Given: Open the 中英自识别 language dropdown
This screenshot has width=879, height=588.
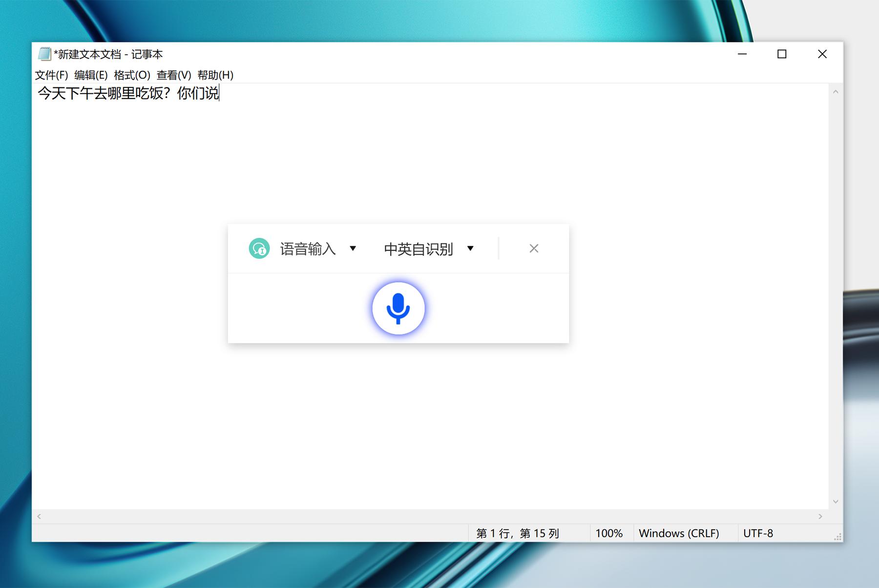Looking at the screenshot, I should pyautogui.click(x=470, y=249).
